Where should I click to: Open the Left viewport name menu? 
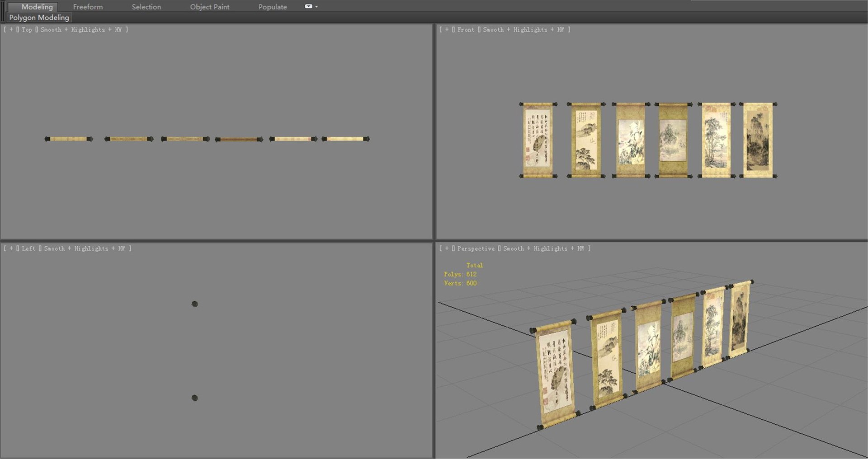28,248
